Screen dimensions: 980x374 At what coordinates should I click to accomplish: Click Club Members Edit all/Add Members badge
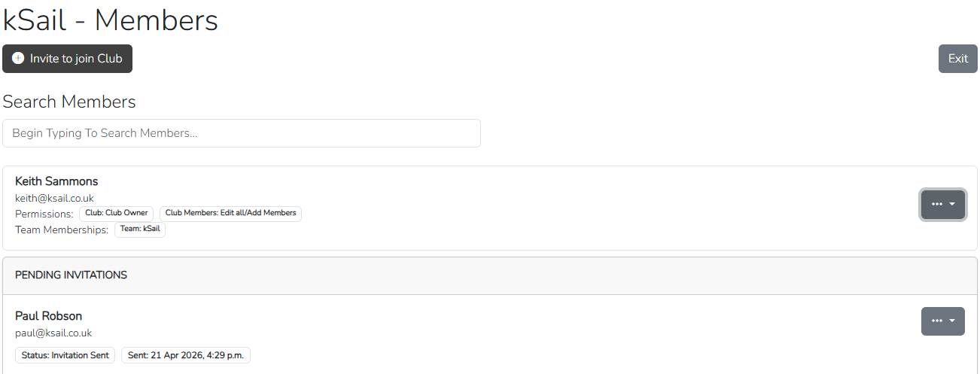(x=230, y=213)
